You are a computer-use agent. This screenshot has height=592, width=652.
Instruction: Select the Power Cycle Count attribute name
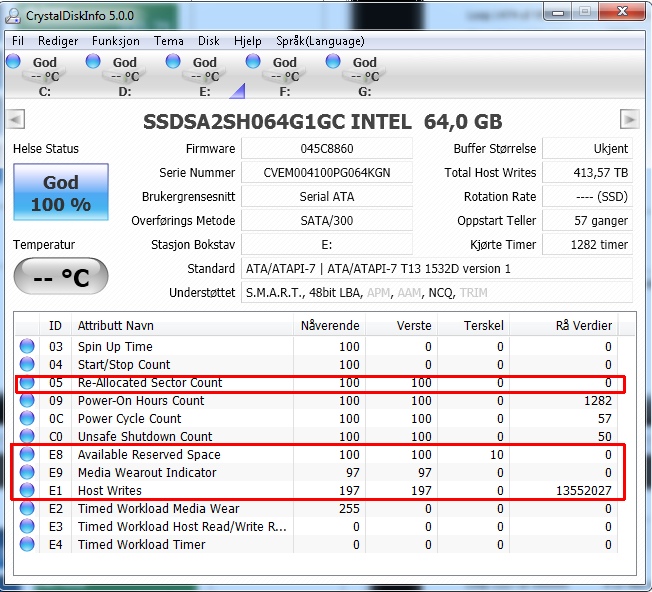tap(129, 418)
